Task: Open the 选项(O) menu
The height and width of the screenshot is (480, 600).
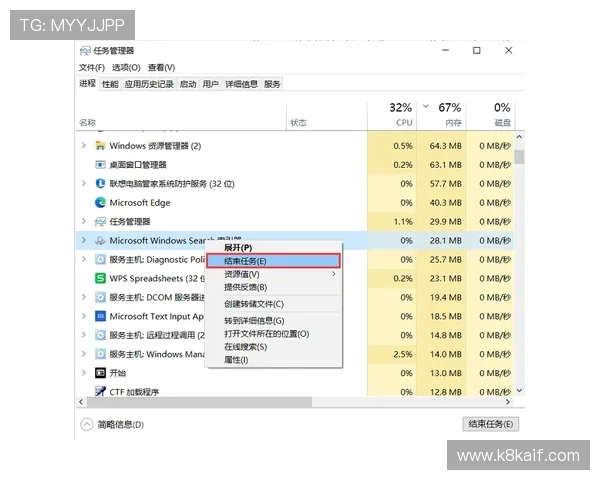Action: pyautogui.click(x=126, y=68)
